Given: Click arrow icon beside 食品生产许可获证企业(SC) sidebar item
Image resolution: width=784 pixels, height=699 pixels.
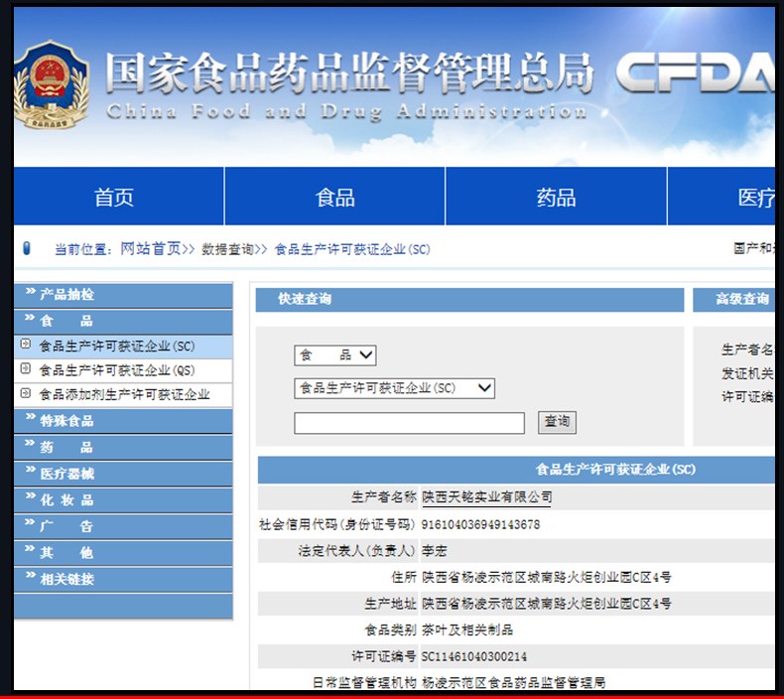Looking at the screenshot, I should (x=25, y=345).
